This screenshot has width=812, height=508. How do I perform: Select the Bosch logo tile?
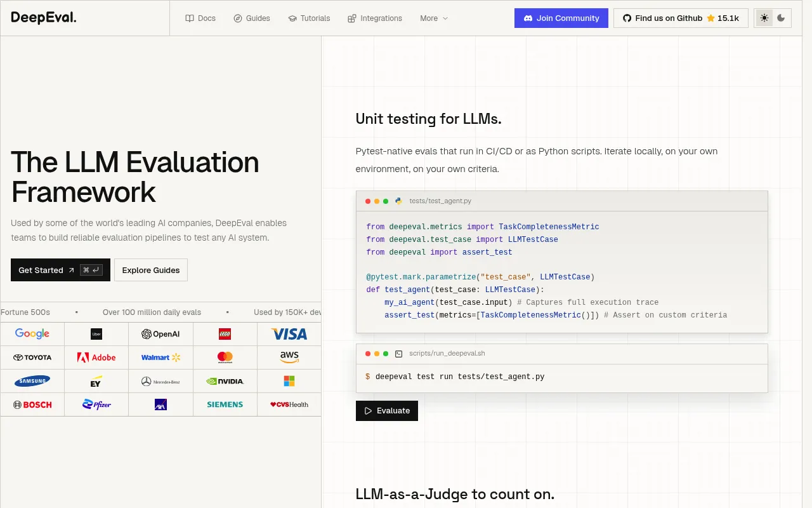[x=32, y=404]
